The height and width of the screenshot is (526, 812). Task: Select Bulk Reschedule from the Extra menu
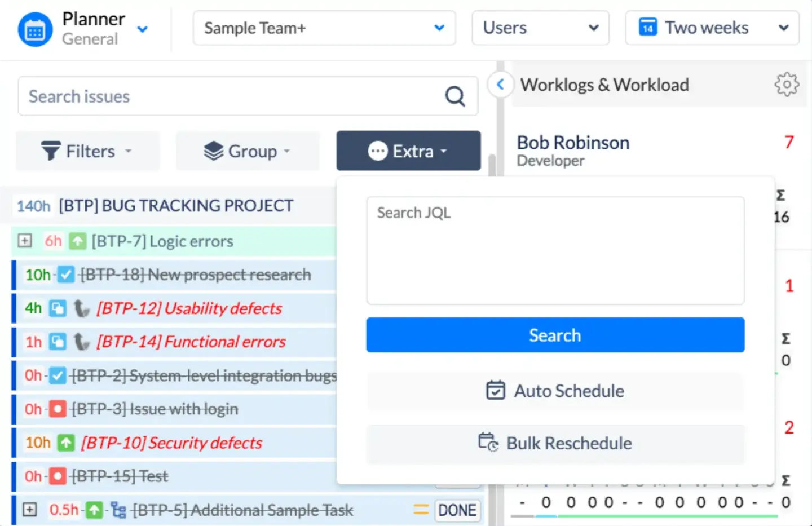pos(555,443)
